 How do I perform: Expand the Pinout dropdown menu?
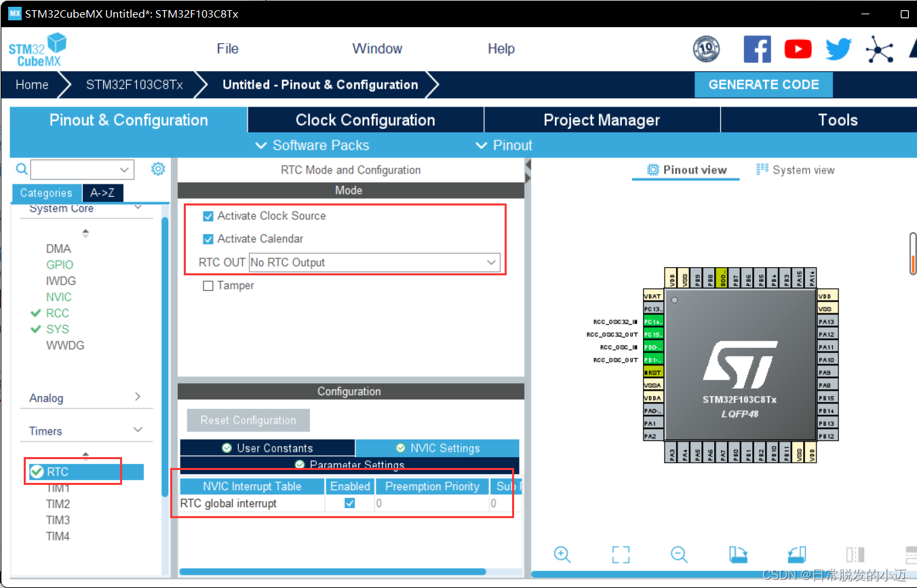coord(504,145)
